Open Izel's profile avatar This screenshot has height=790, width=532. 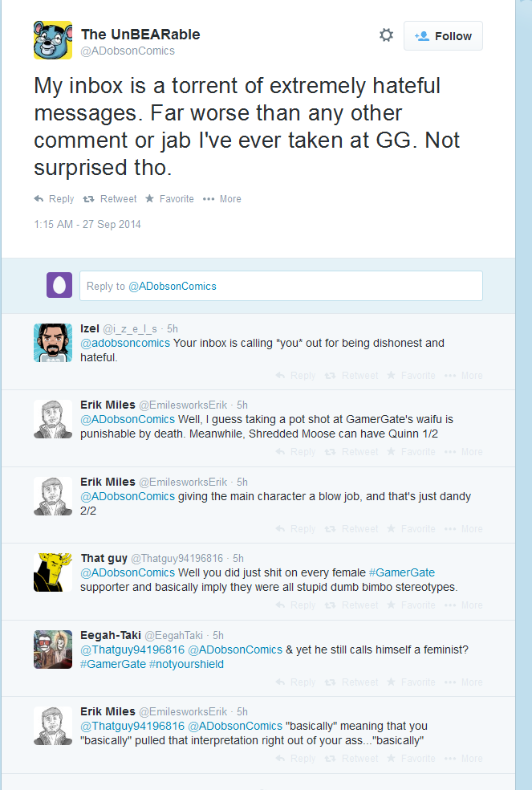pyautogui.click(x=53, y=343)
